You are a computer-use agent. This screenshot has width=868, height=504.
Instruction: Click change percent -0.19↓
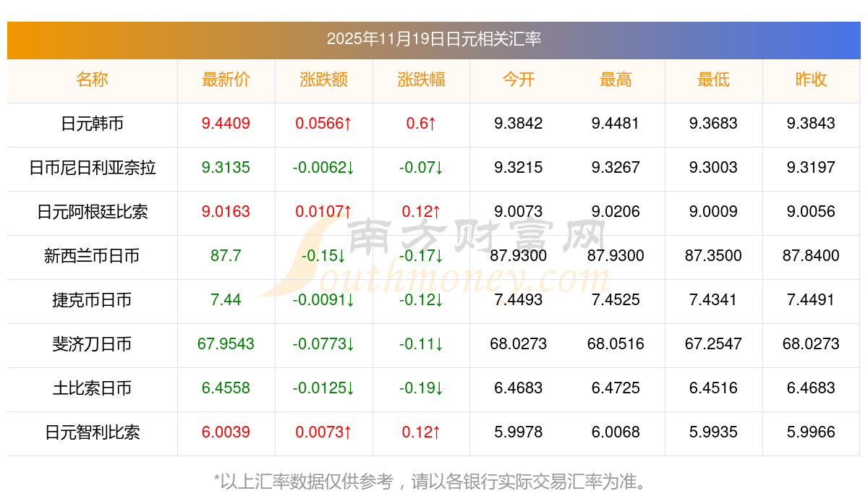point(421,388)
